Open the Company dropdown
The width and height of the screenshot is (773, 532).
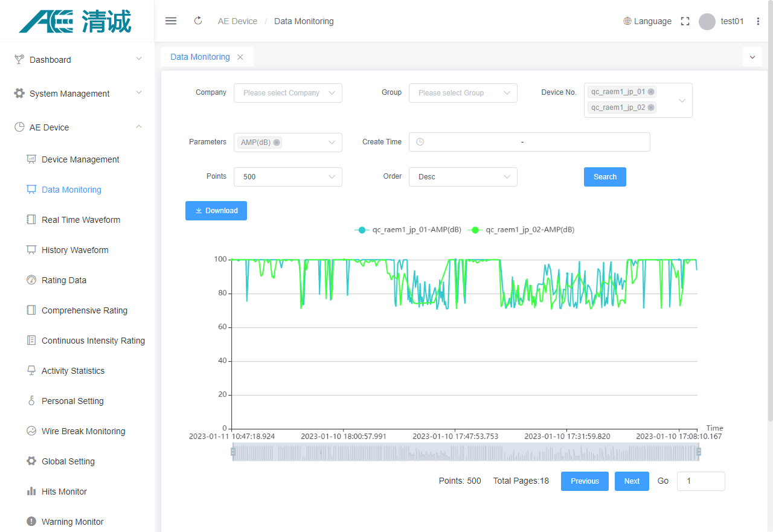point(287,93)
